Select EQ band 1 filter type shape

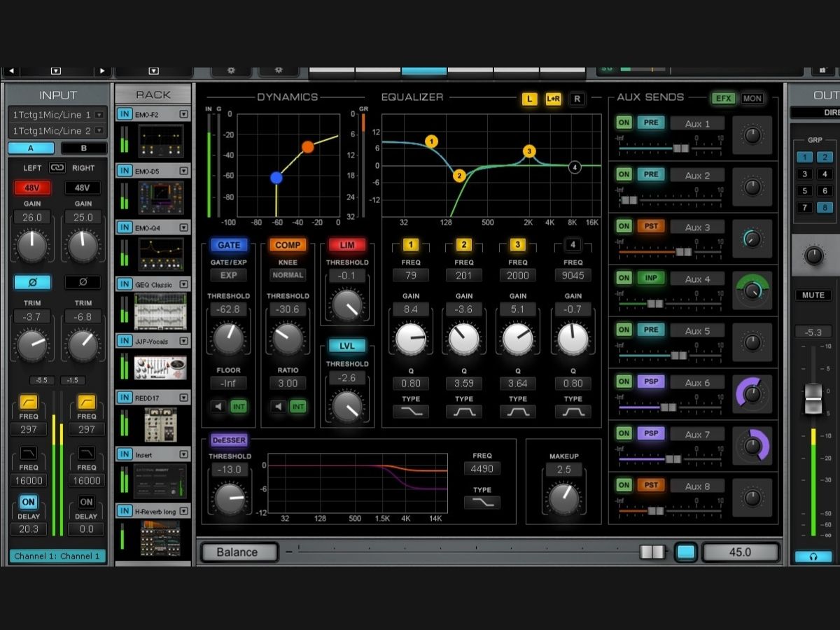410,412
